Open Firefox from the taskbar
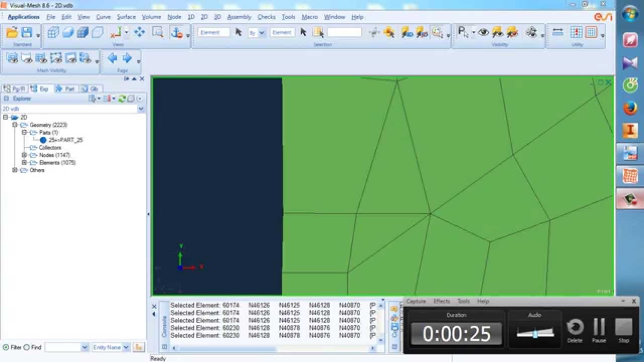This screenshot has width=644, height=362. [630, 108]
